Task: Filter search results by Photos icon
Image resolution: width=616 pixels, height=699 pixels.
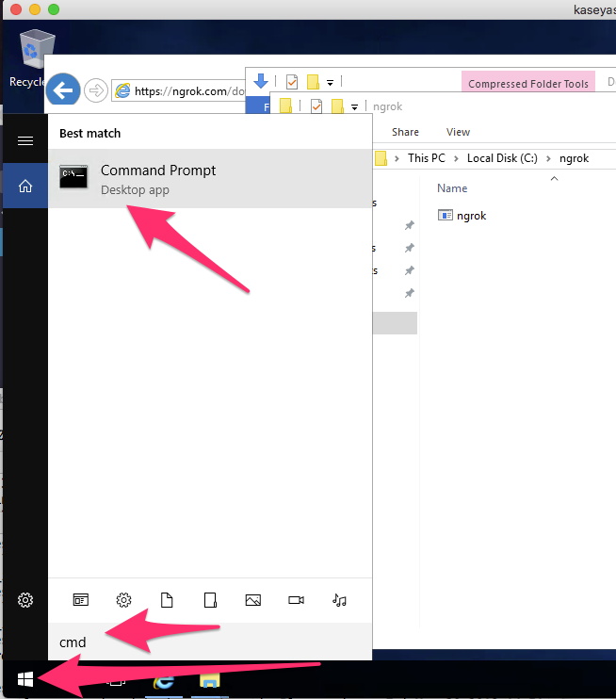Action: 252,600
